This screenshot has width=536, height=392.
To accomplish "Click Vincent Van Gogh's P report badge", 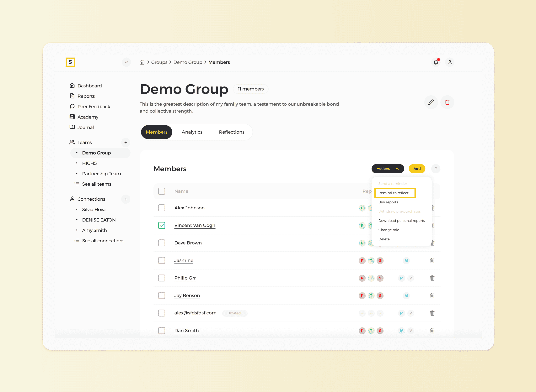I will pyautogui.click(x=362, y=225).
